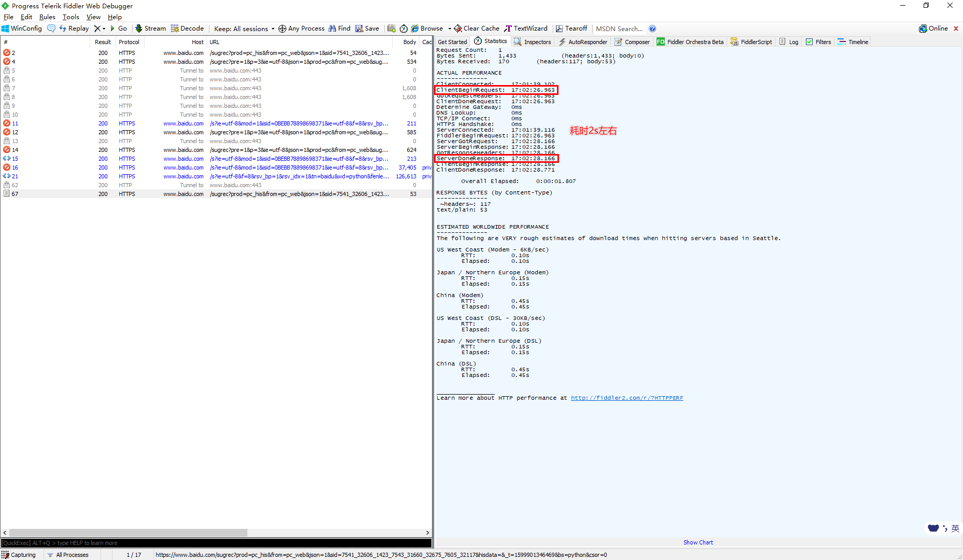Click Clear Cache in the toolbar
Viewport: 963px width, 560px height.
tap(477, 29)
